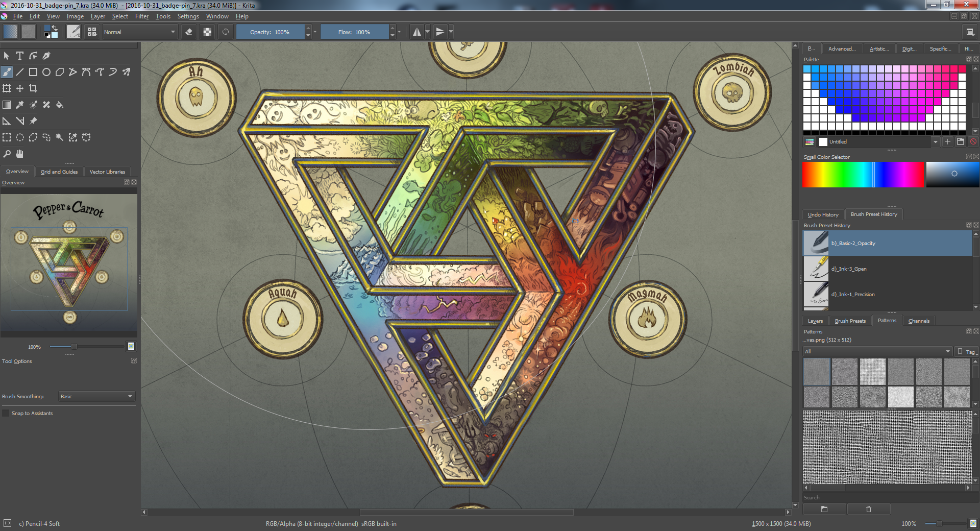This screenshot has height=531, width=980.
Task: Select the Gradient tool
Action: click(x=7, y=105)
